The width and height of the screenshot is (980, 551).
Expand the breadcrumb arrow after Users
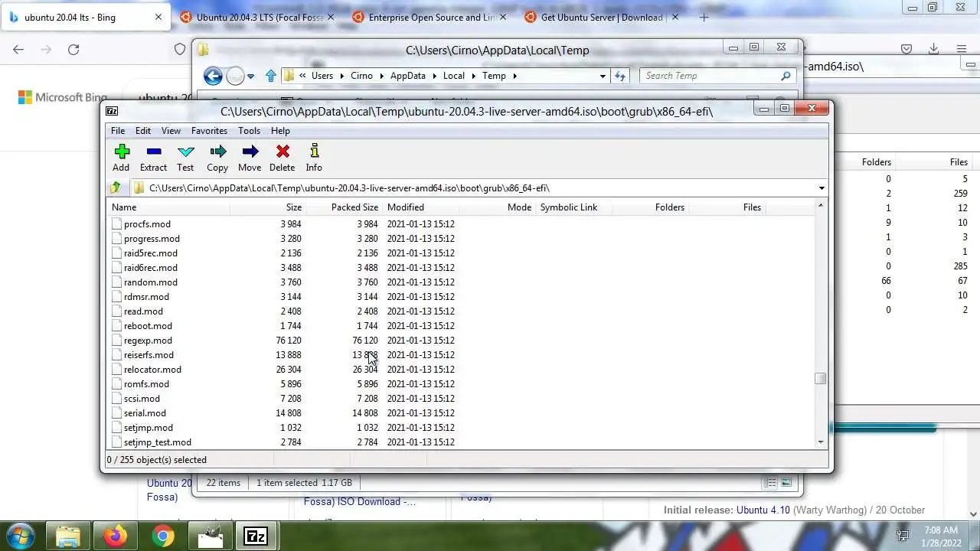341,76
